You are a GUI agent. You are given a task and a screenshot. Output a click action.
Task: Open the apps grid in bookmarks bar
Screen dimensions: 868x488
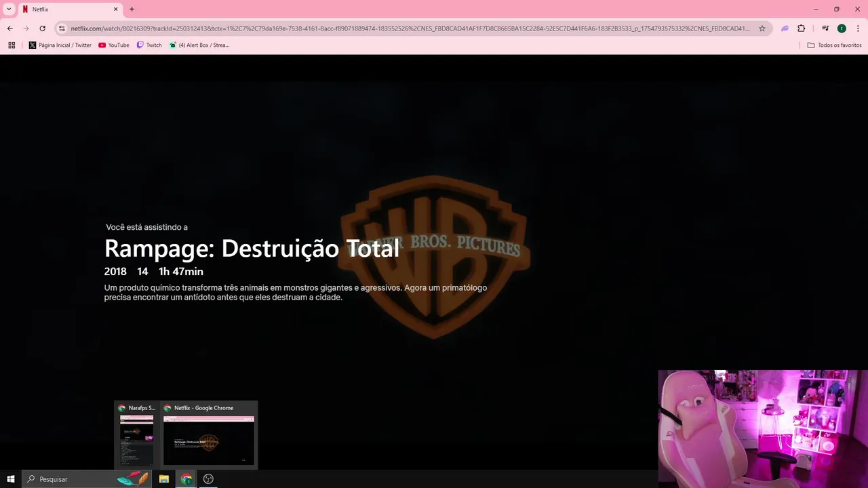12,45
